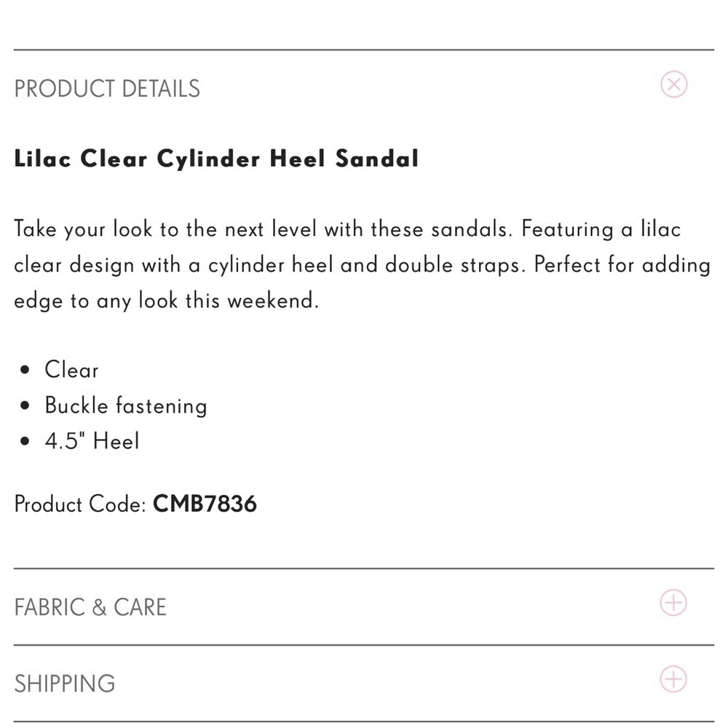
Task: Expand Fabric & Care using plus icon
Action: tap(673, 603)
